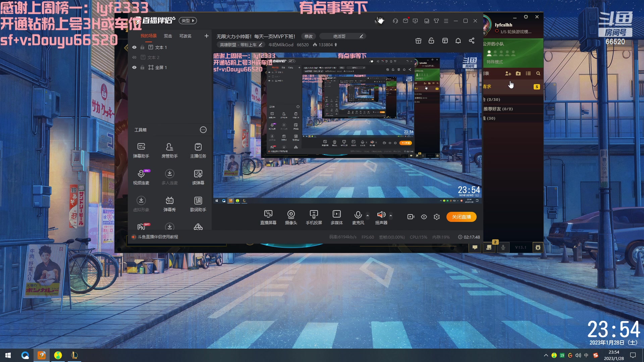Open the gift box icon above preview

418,41
